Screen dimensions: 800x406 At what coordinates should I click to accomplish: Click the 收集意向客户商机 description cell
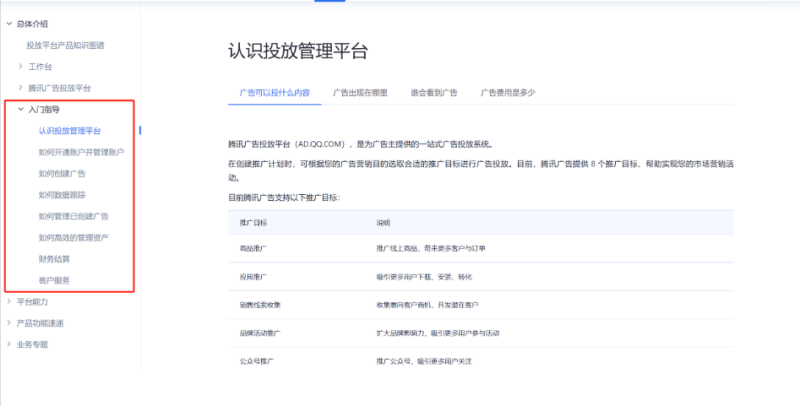point(428,305)
